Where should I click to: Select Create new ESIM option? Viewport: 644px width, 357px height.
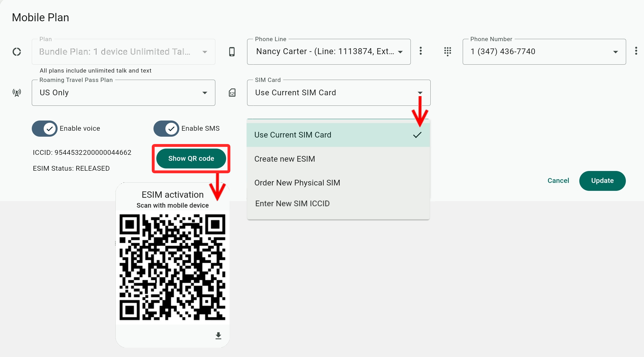285,159
